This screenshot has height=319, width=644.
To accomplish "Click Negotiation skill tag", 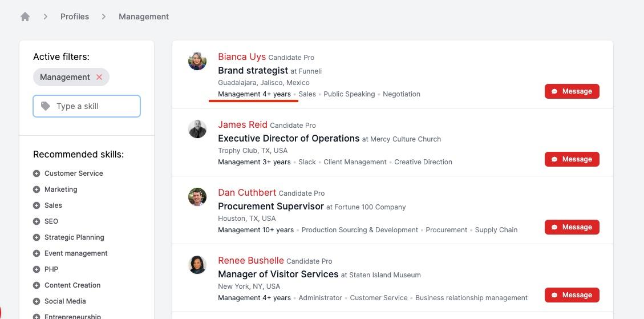I will click(401, 94).
